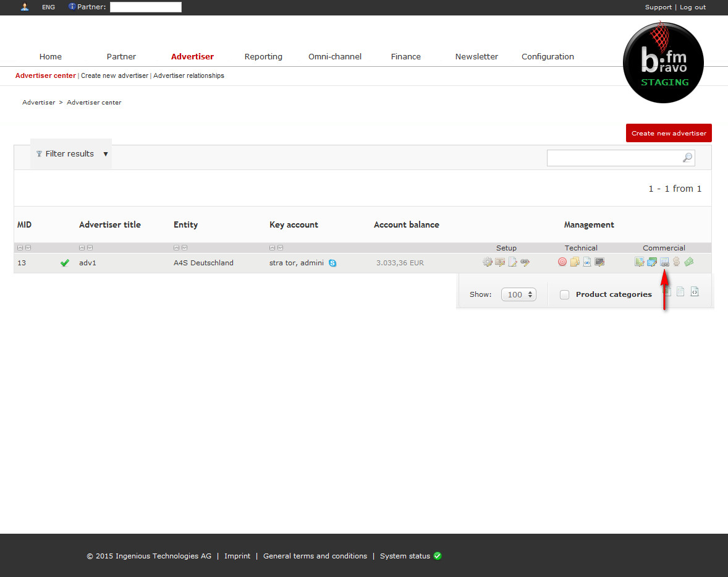Select Advertiser center submenu tab

pos(46,75)
